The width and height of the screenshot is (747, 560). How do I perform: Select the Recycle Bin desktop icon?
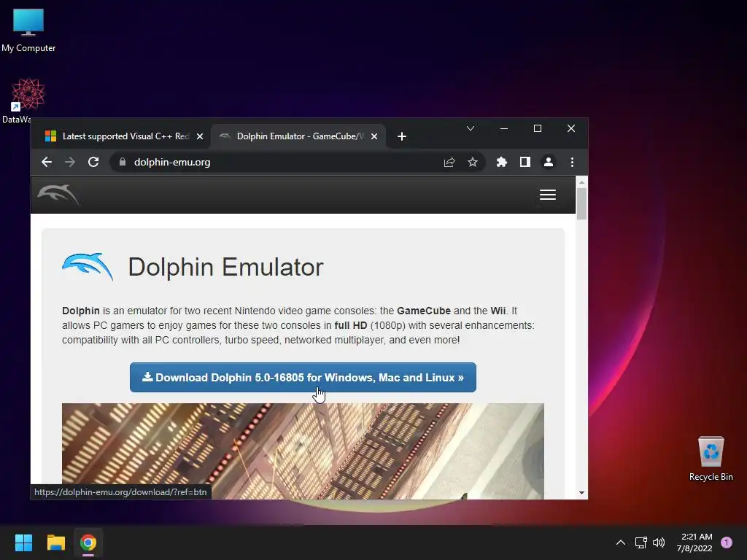[711, 459]
